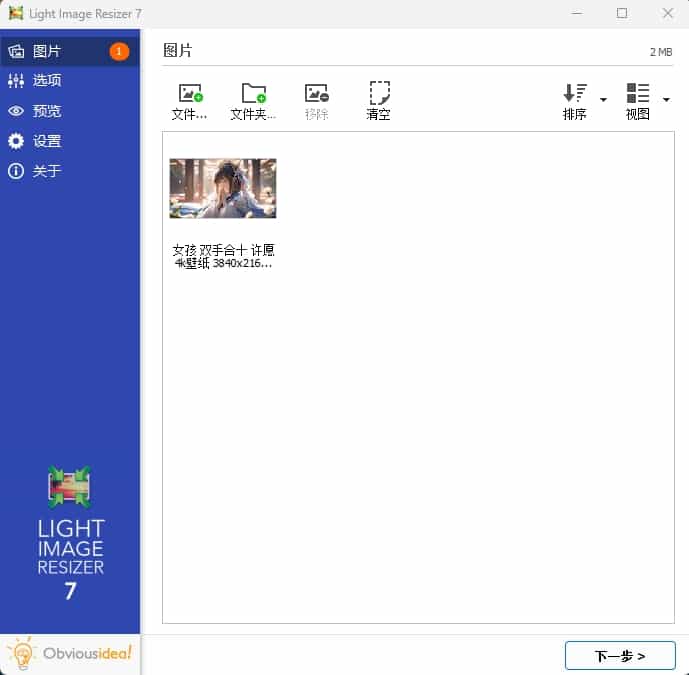Go to 设置 (Settings) in sidebar

coord(47,141)
